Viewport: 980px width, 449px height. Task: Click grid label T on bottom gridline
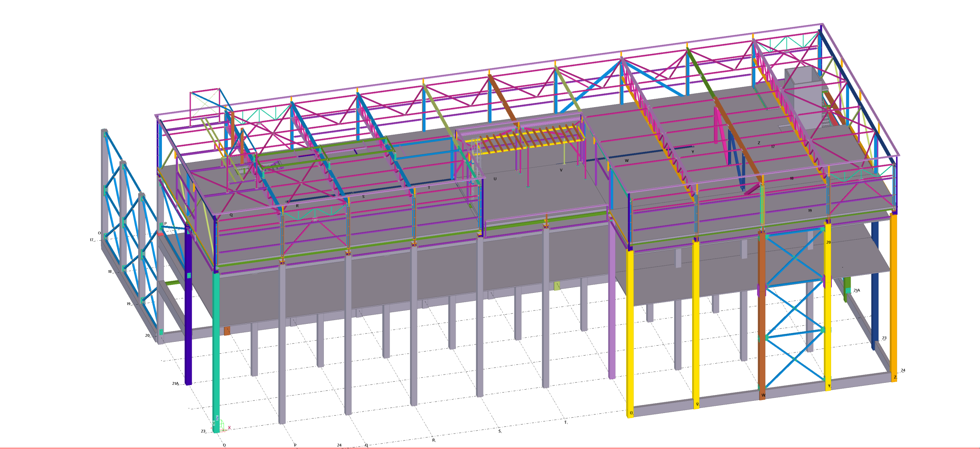click(x=565, y=423)
